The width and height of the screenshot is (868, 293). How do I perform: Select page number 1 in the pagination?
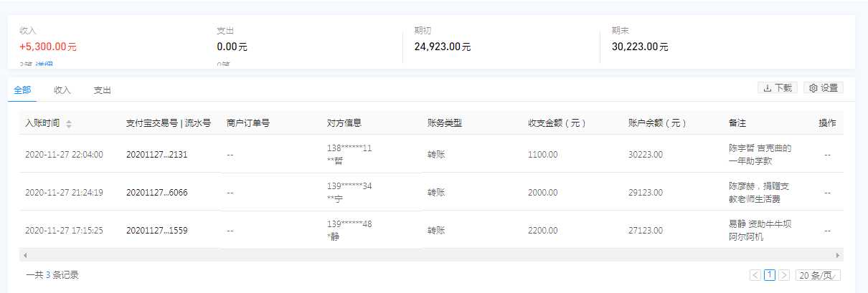[770, 275]
